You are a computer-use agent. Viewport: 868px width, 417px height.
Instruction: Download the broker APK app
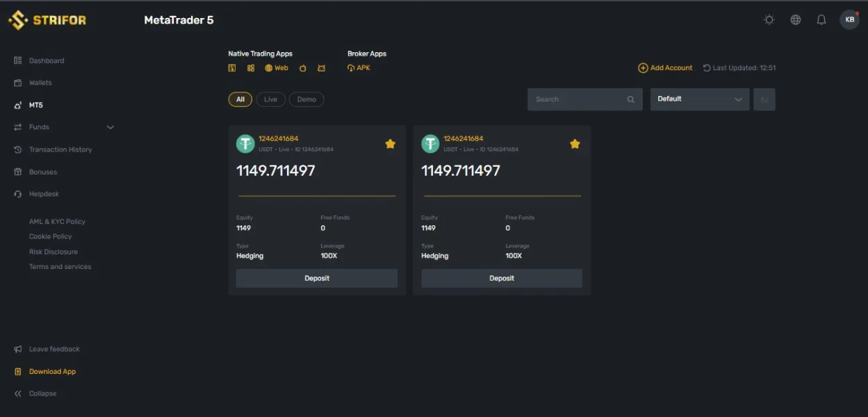[x=359, y=68]
